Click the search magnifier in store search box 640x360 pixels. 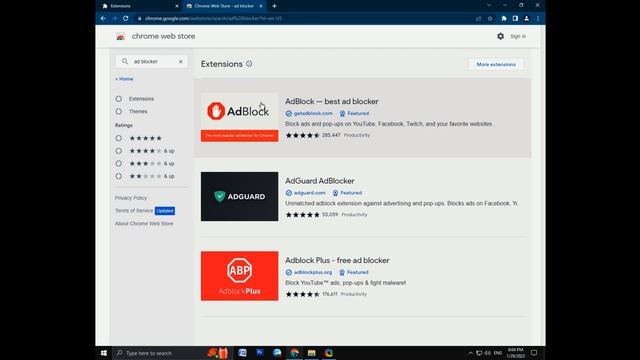point(125,61)
